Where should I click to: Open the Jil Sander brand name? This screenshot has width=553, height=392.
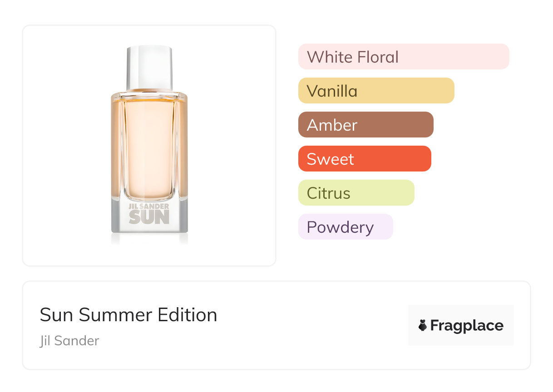(x=69, y=341)
